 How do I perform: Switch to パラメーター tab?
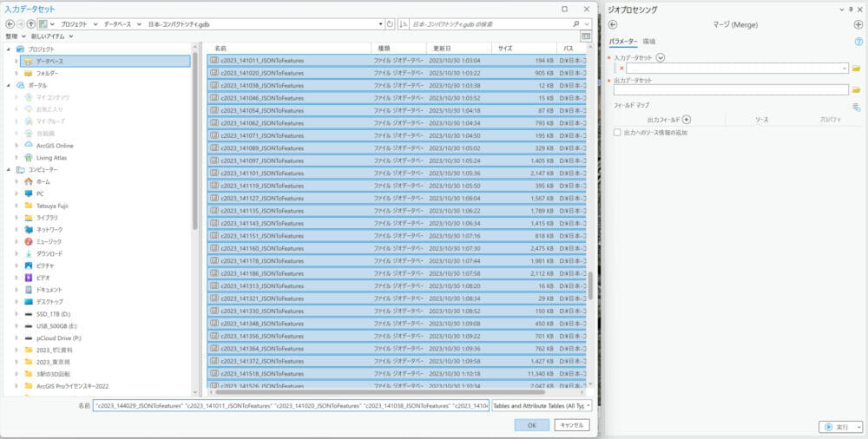[x=622, y=42]
